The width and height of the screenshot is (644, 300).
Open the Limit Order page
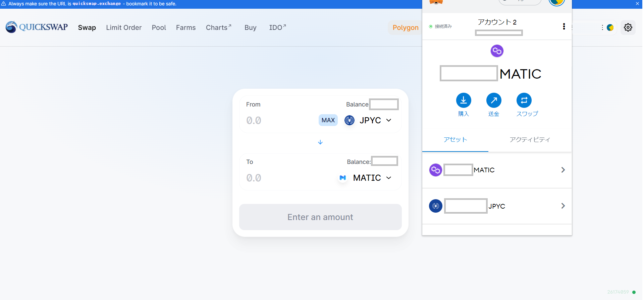coord(124,28)
